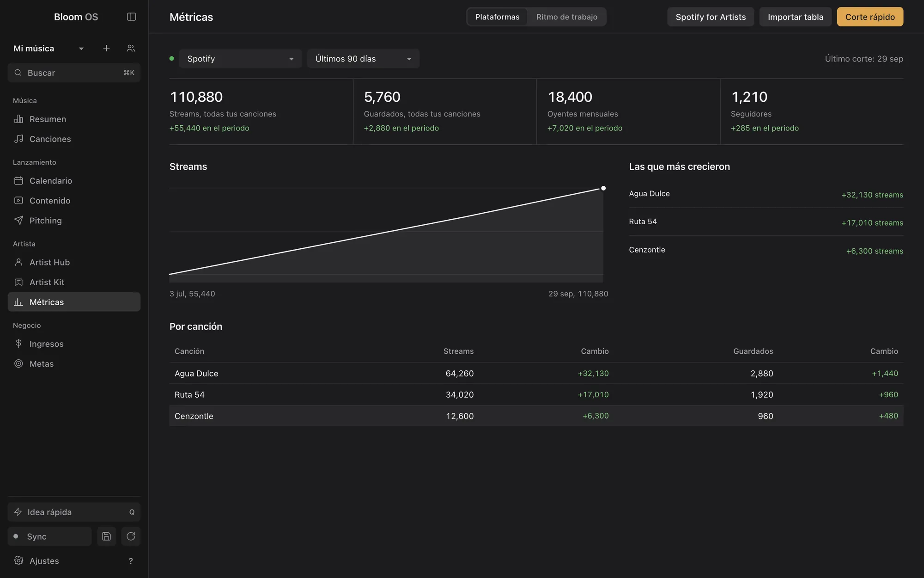924x578 pixels.
Task: Select the Cenzontle row in Por canción
Action: click(x=536, y=416)
